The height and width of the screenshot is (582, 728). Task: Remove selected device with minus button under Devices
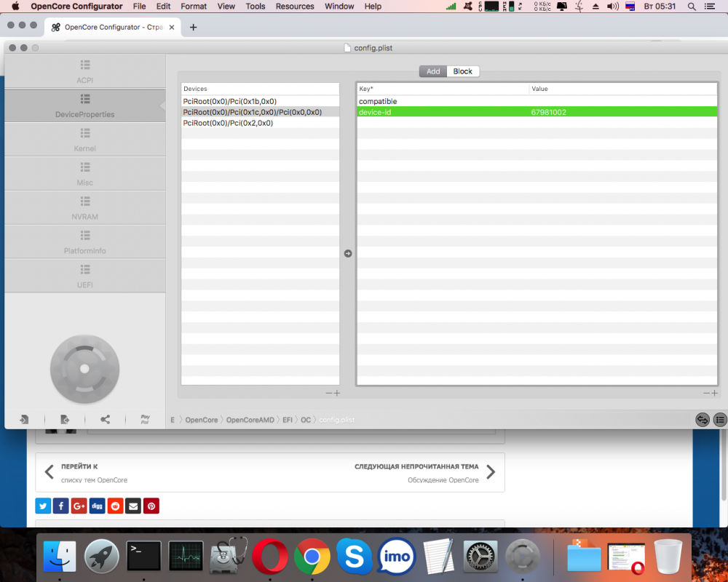(x=329, y=393)
